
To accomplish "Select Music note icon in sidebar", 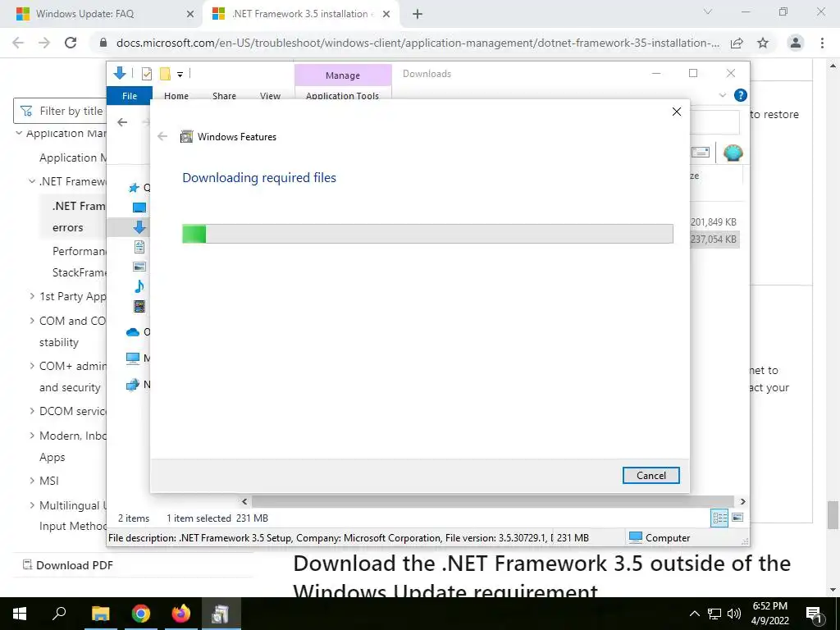I will (x=139, y=286).
